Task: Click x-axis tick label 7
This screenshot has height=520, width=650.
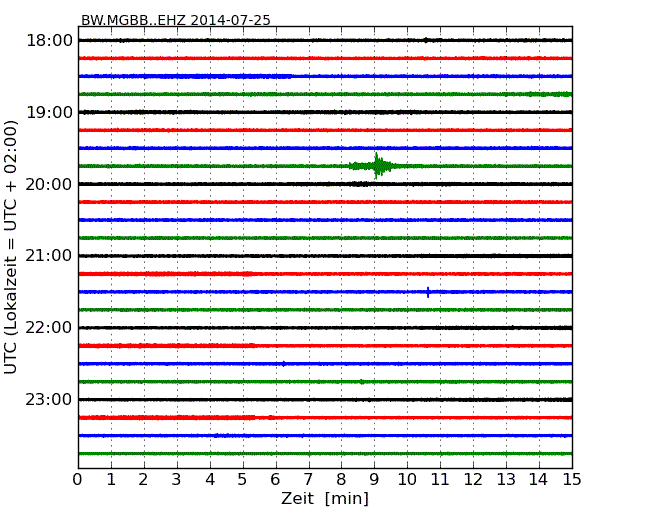Action: click(308, 480)
